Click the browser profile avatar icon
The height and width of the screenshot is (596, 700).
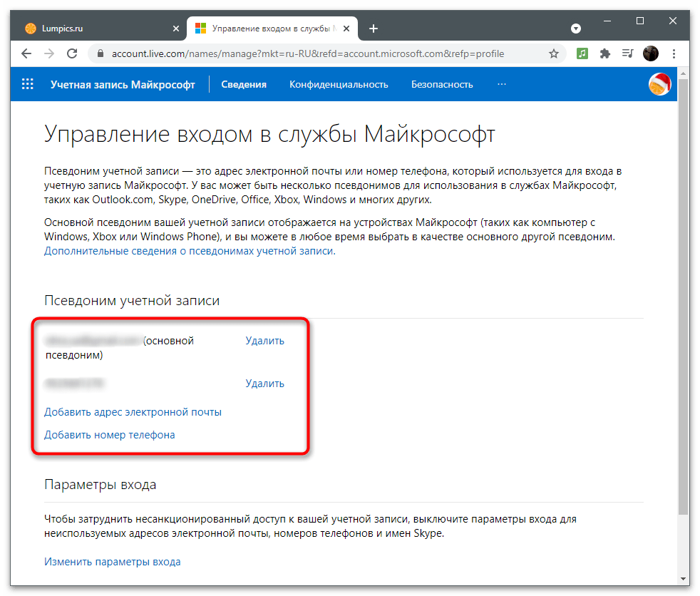(650, 53)
